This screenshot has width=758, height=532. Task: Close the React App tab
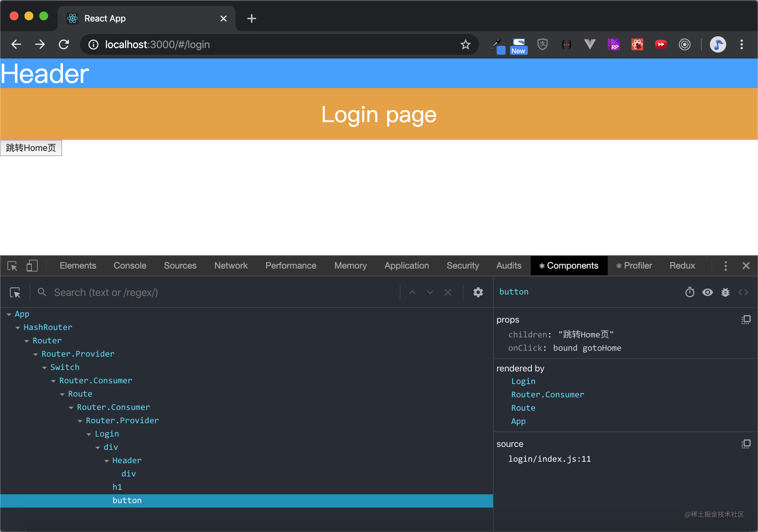pyautogui.click(x=224, y=18)
